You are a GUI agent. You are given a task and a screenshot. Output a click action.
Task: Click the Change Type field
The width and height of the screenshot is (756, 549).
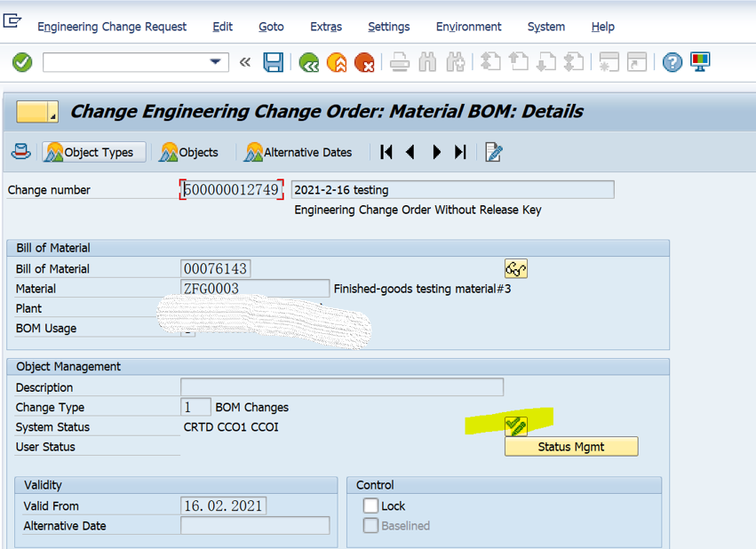pos(195,407)
